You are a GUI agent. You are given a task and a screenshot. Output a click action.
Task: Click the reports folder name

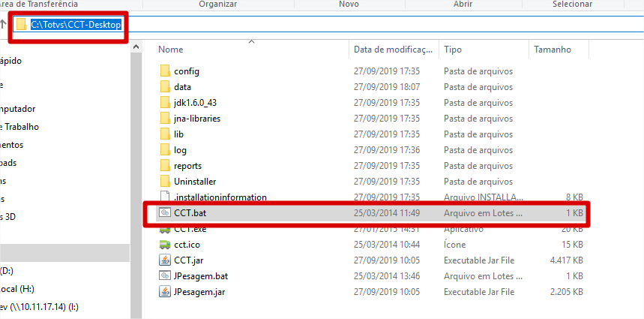[187, 166]
